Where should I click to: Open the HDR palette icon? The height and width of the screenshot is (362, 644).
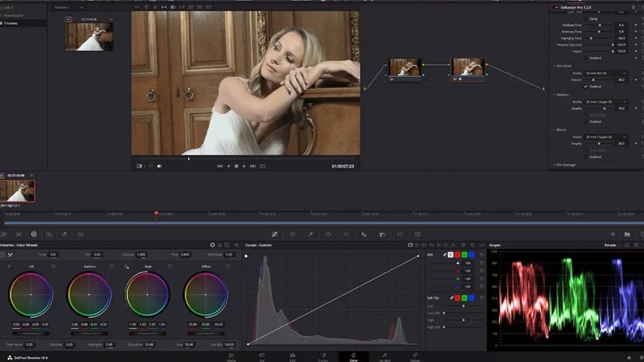49,234
